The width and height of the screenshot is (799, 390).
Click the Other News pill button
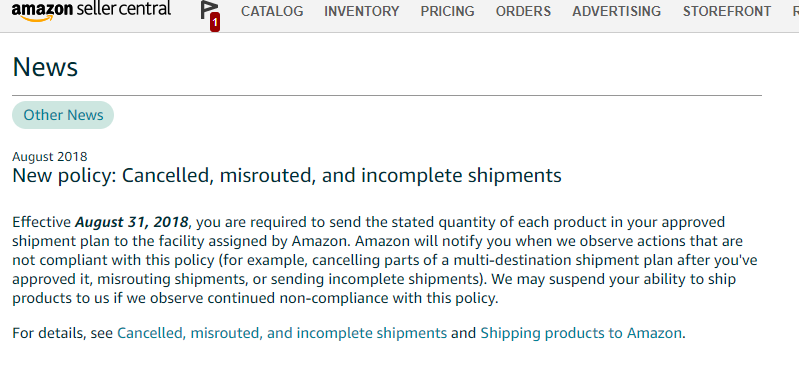[x=63, y=115]
